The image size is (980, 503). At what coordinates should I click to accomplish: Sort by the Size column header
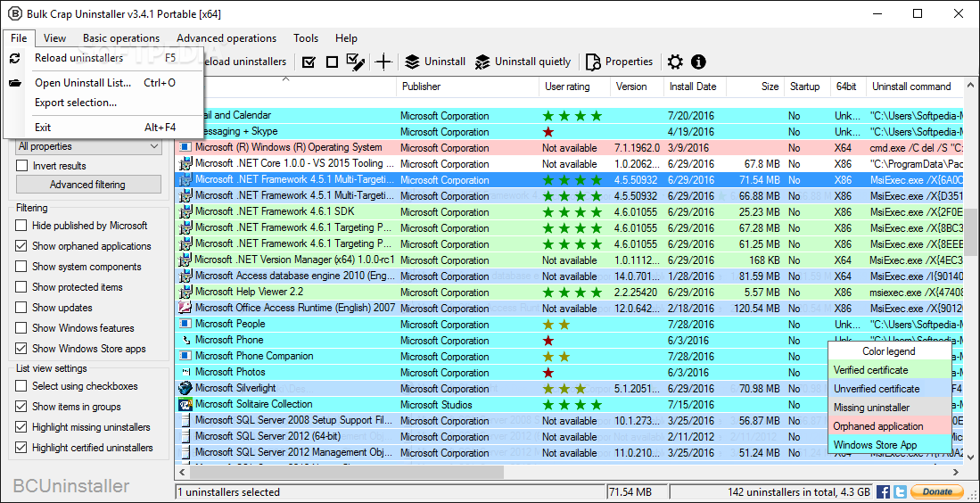click(x=755, y=87)
